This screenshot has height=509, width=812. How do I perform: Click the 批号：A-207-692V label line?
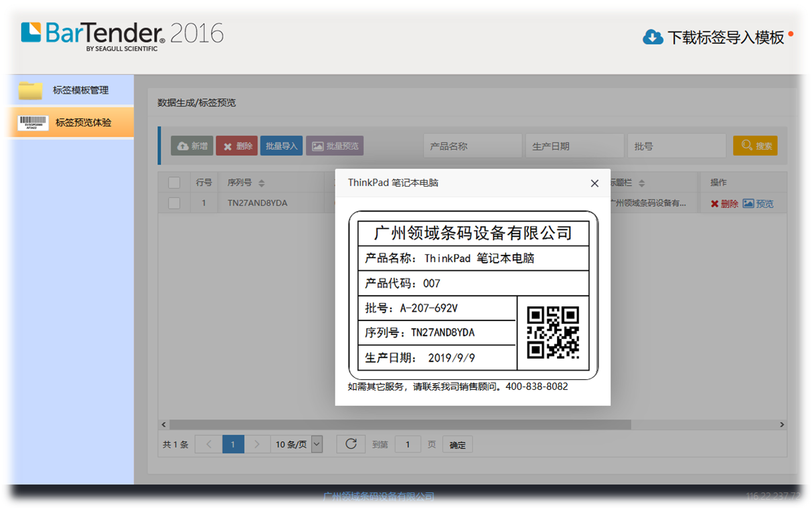click(x=411, y=308)
